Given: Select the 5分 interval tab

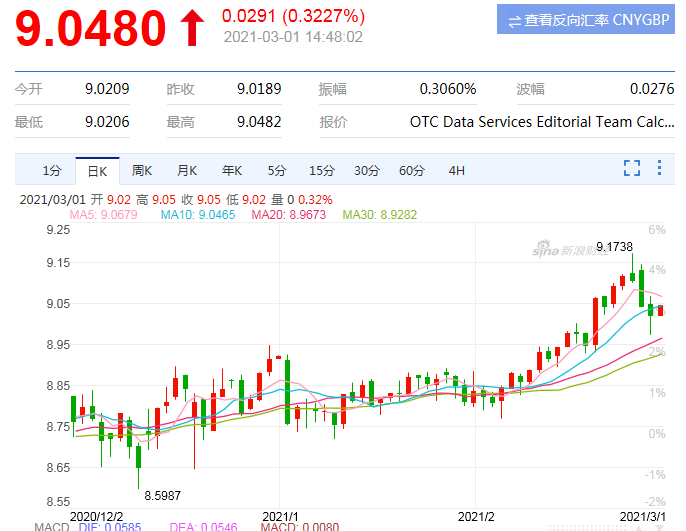Looking at the screenshot, I should (276, 170).
